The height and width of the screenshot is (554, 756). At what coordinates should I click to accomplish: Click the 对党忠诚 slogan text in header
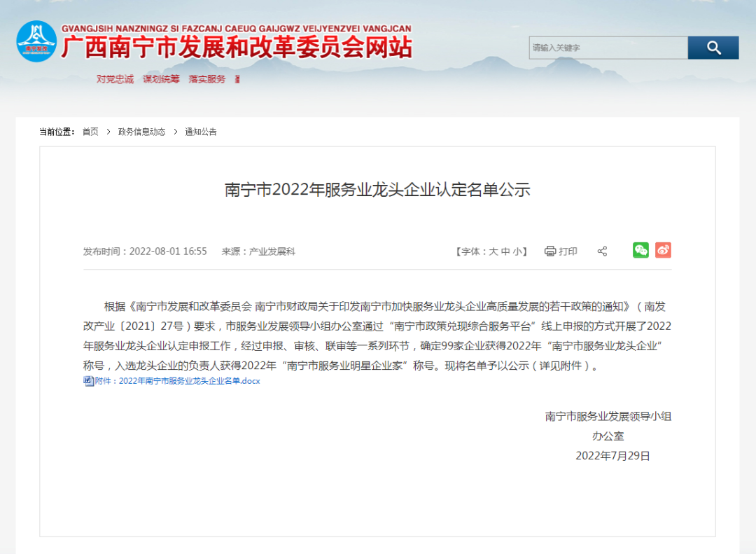[115, 79]
